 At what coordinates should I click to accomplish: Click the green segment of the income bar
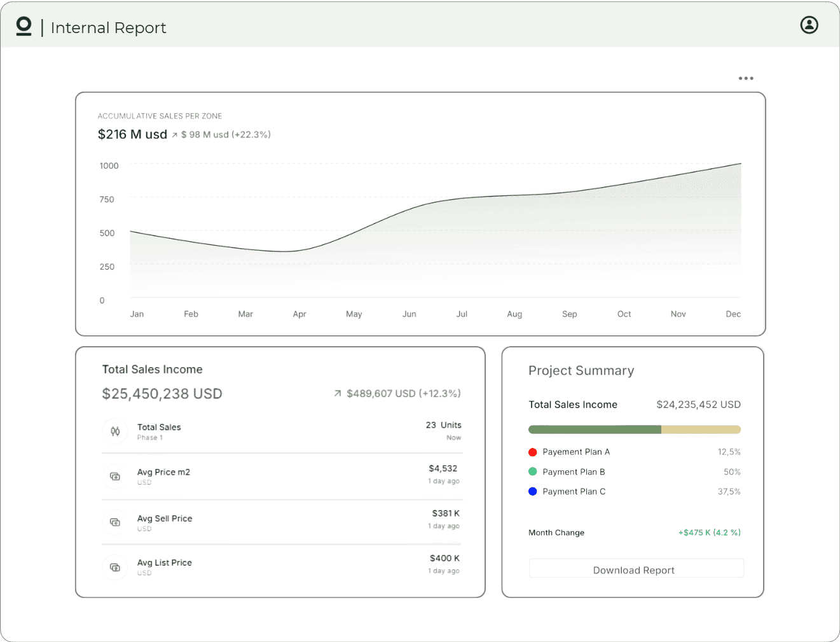click(595, 429)
